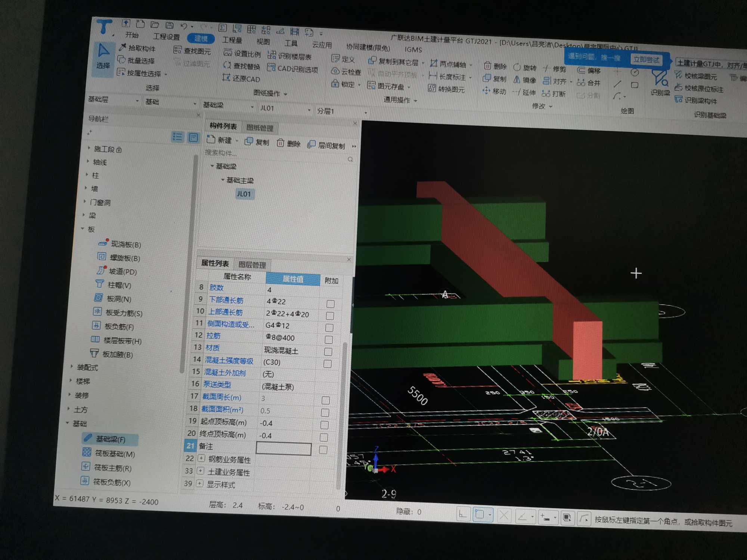Open the 云应用 ribbon tab
Screen dimensions: 747x560
click(x=322, y=45)
